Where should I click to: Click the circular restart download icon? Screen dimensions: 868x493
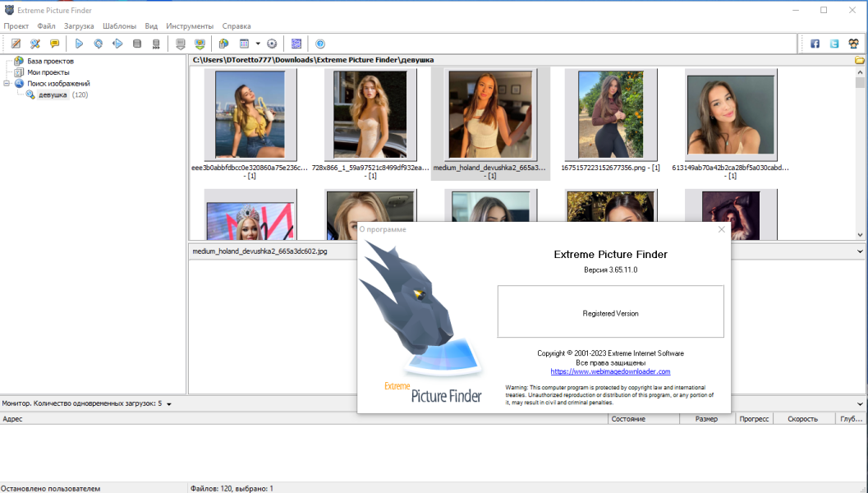coord(98,44)
